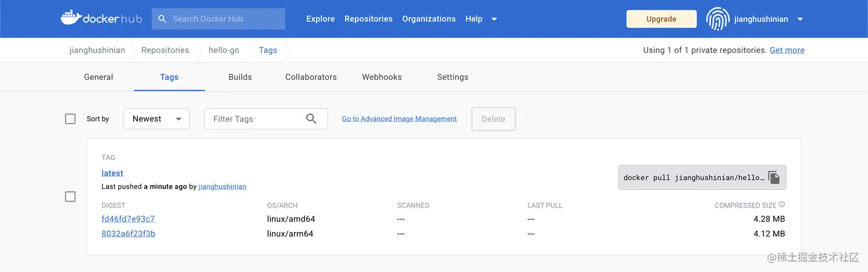Screen dimensions: 868x272
Task: Copy the docker pull command
Action: (774, 178)
